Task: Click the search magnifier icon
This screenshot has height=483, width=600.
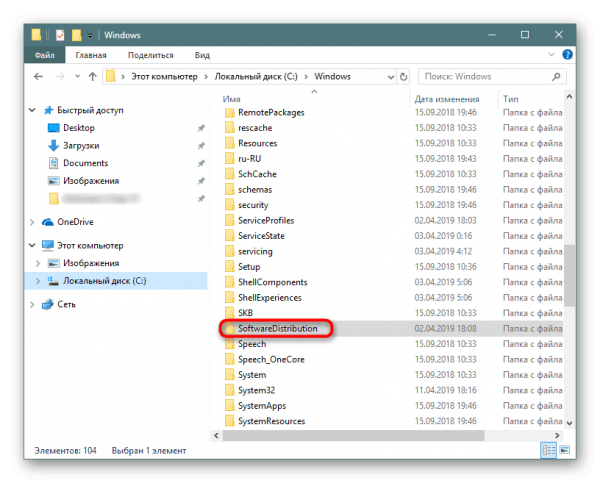Action: coord(556,77)
